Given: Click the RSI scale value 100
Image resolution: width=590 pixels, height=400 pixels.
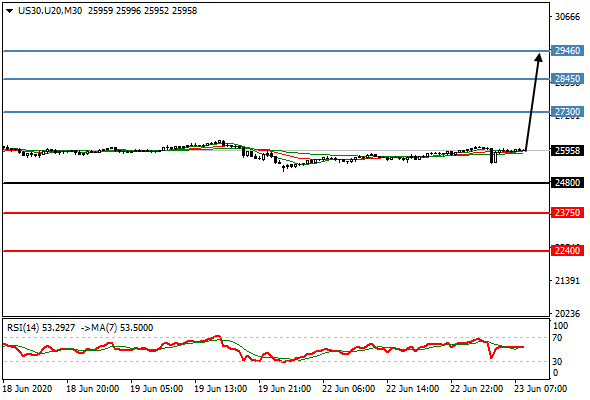Looking at the screenshot, I should pos(560,326).
